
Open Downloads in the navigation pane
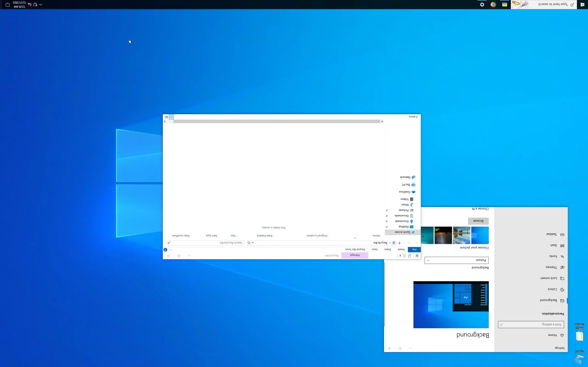[402, 221]
